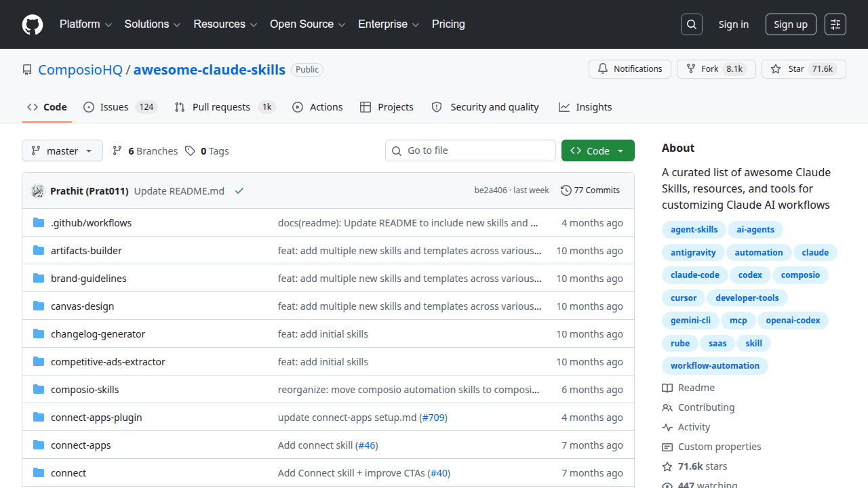Open the Activity pulse link
The width and height of the screenshot is (868, 488).
[x=686, y=427]
